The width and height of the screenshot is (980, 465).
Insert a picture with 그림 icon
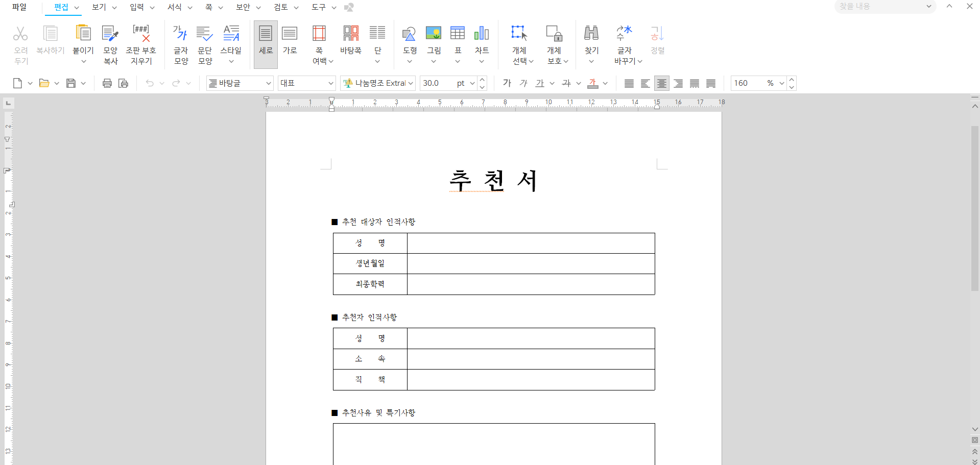coord(434,34)
